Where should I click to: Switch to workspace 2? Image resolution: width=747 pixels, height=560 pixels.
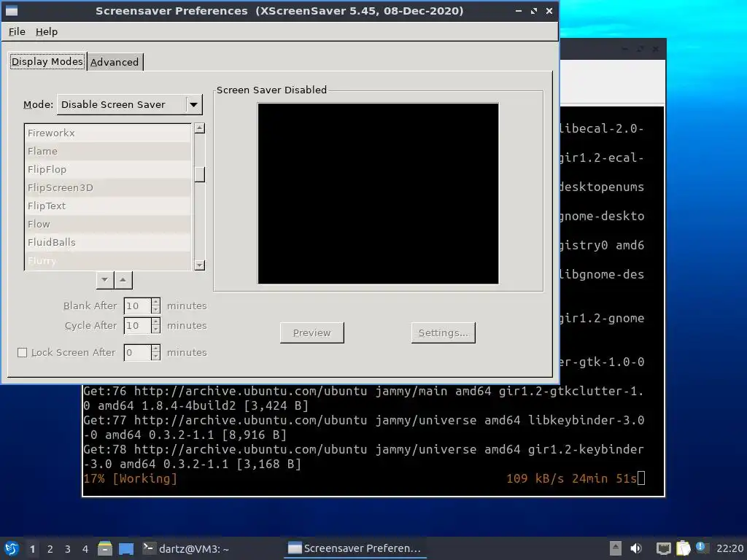tap(50, 549)
